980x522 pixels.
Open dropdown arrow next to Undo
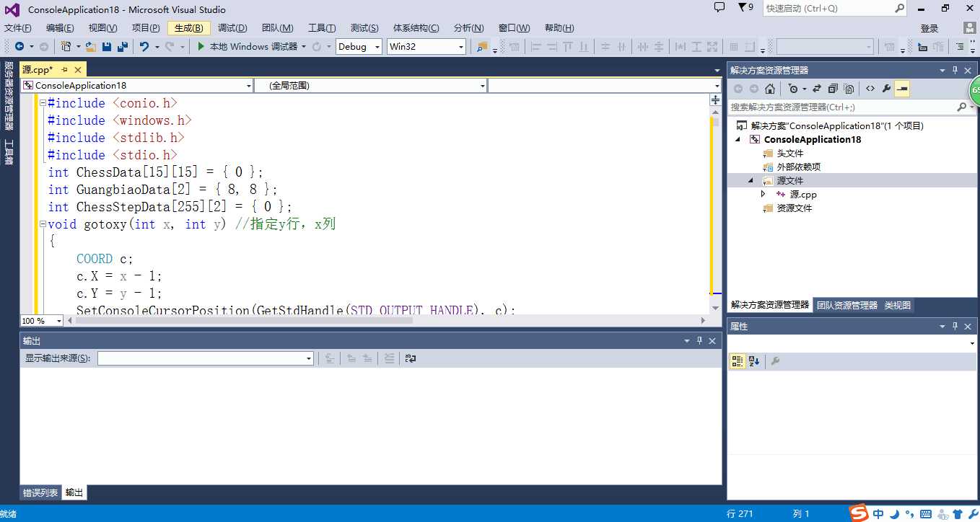156,47
